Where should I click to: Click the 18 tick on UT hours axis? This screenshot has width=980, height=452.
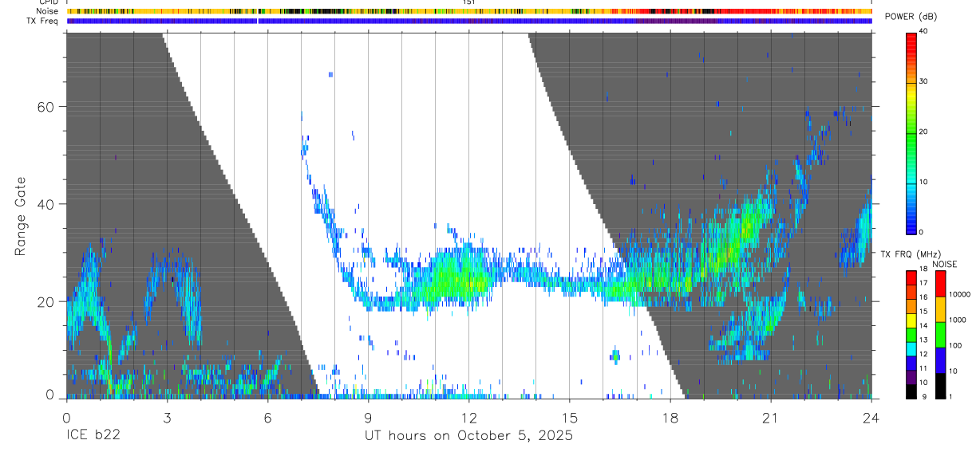point(670,416)
